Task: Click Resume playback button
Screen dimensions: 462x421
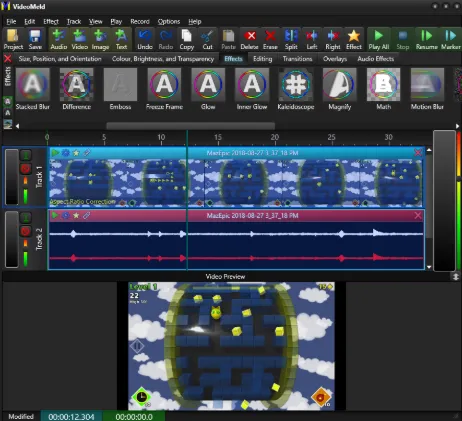Action: [x=427, y=40]
